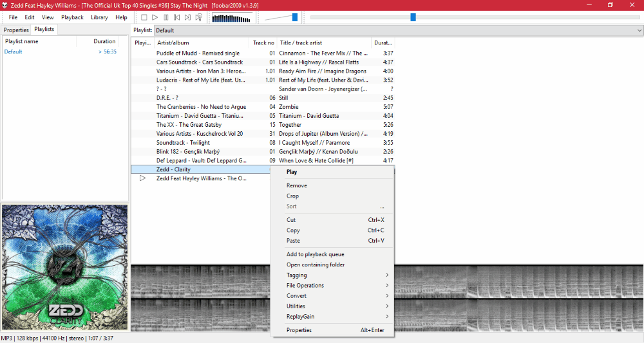The image size is (644, 343).
Task: Select the Def Leppard - Vault row
Action: click(x=263, y=160)
